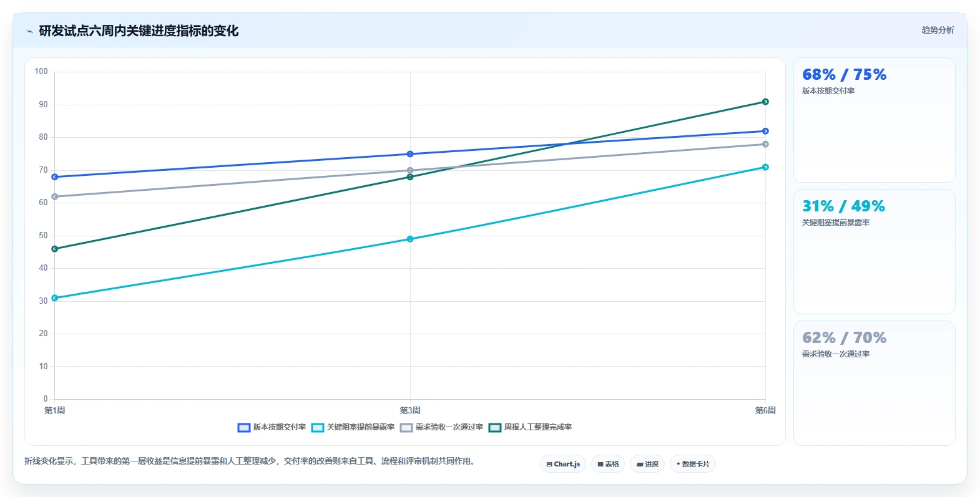The height and width of the screenshot is (497, 980).
Task: Select the blue 版本按期交付率 point at 第1周
Action: pyautogui.click(x=55, y=177)
